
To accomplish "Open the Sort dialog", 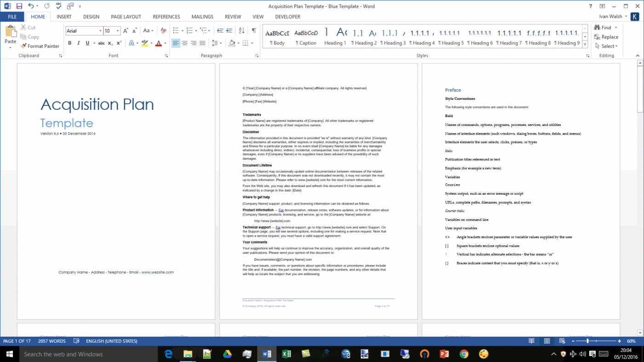I will [241, 31].
